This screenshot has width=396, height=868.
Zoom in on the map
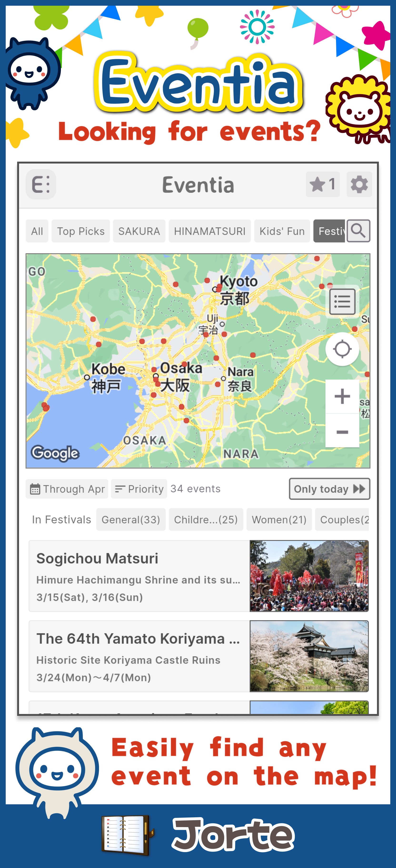(x=342, y=396)
